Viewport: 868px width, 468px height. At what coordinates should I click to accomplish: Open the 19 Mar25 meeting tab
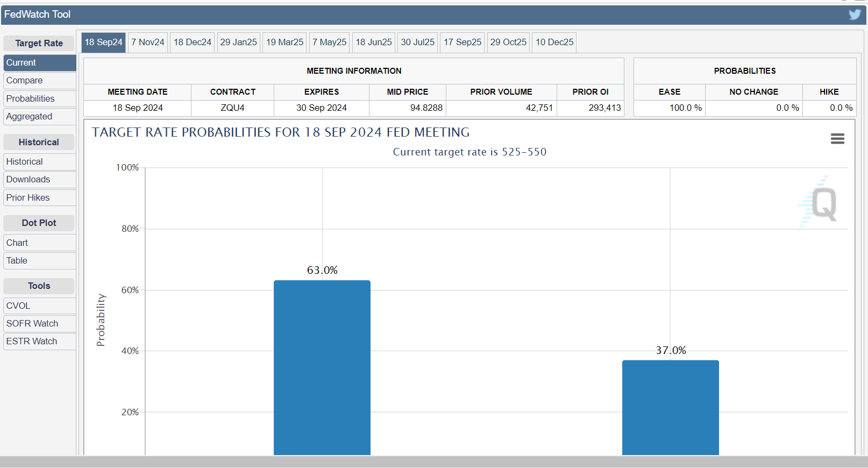[x=285, y=42]
